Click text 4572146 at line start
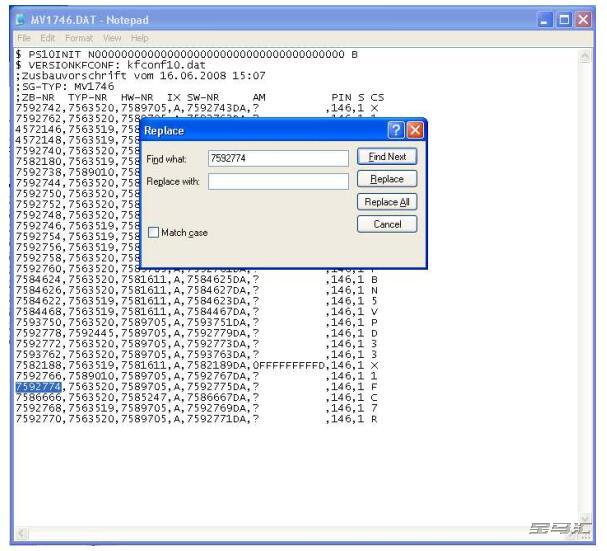Screen dimensions: 607x551 click(38, 129)
